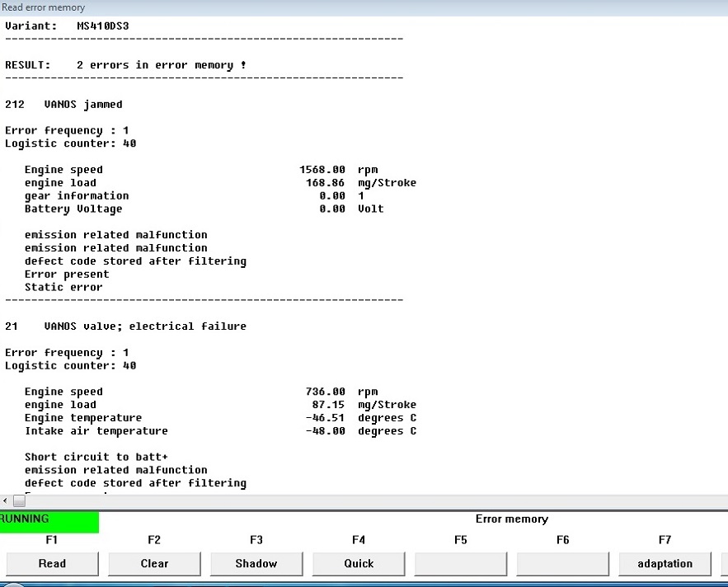This screenshot has height=587, width=728.
Task: Click the Clear button to erase errors
Action: [154, 564]
